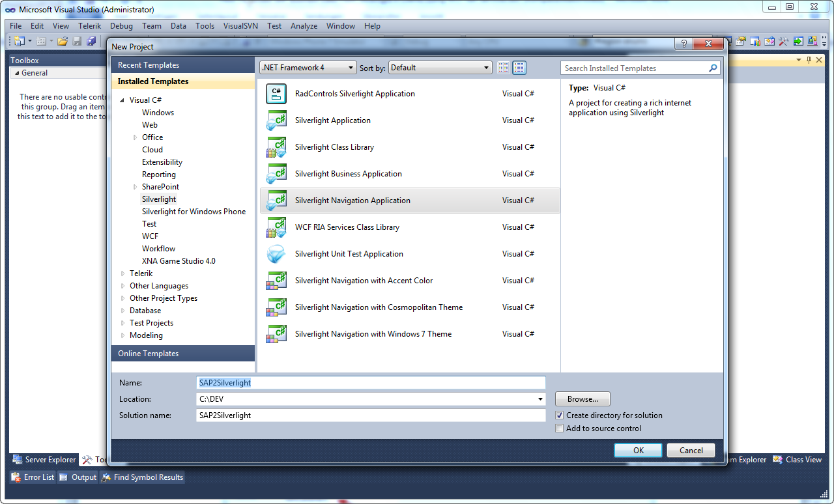Collapse the General toolbox group
Screen dimensions: 834x504
(17, 73)
